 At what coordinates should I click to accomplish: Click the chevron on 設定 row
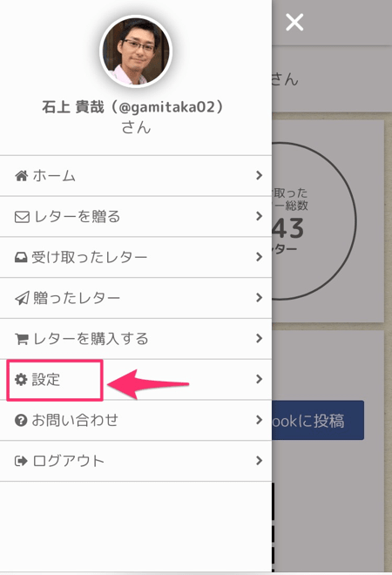point(260,379)
